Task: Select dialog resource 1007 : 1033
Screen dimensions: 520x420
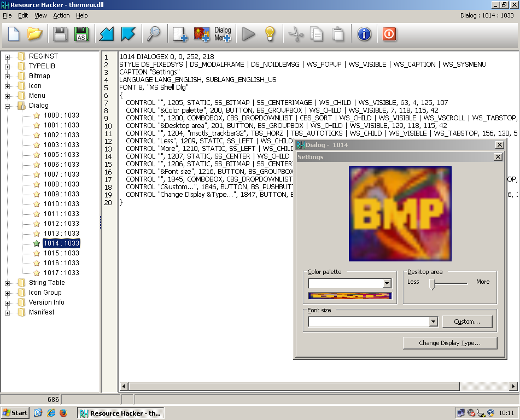Action: point(61,174)
